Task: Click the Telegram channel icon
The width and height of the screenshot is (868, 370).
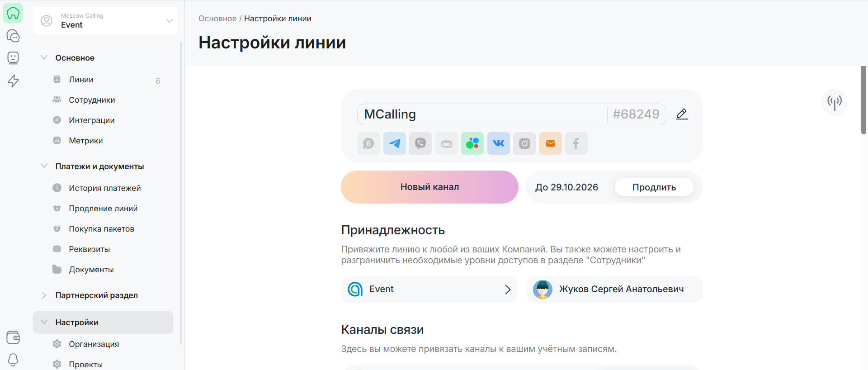Action: pyautogui.click(x=394, y=143)
